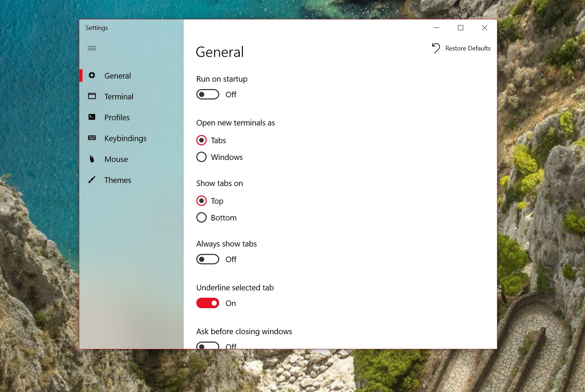585x392 pixels.
Task: Switch to the Profiles section
Action: point(117,117)
